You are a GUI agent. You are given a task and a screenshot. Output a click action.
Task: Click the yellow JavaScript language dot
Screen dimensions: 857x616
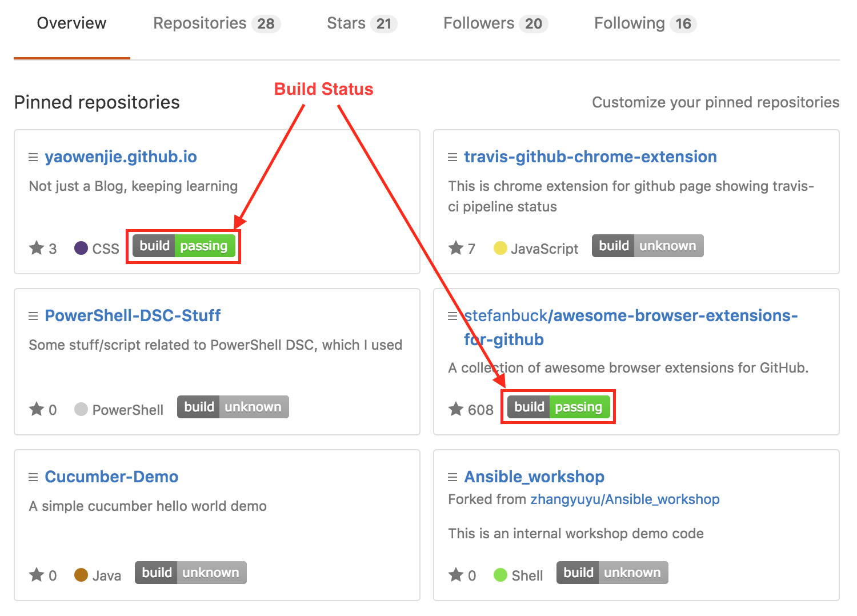(500, 248)
